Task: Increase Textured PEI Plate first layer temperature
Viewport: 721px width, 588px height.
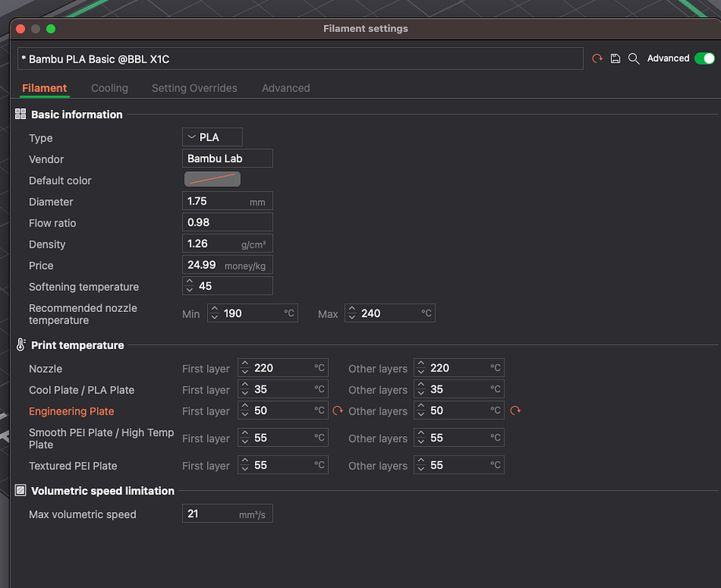Action: 245,461
